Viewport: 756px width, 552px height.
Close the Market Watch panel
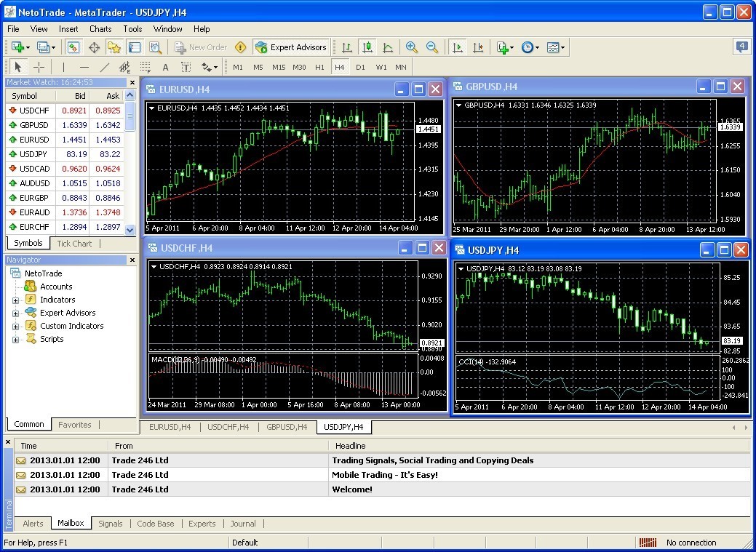[132, 82]
